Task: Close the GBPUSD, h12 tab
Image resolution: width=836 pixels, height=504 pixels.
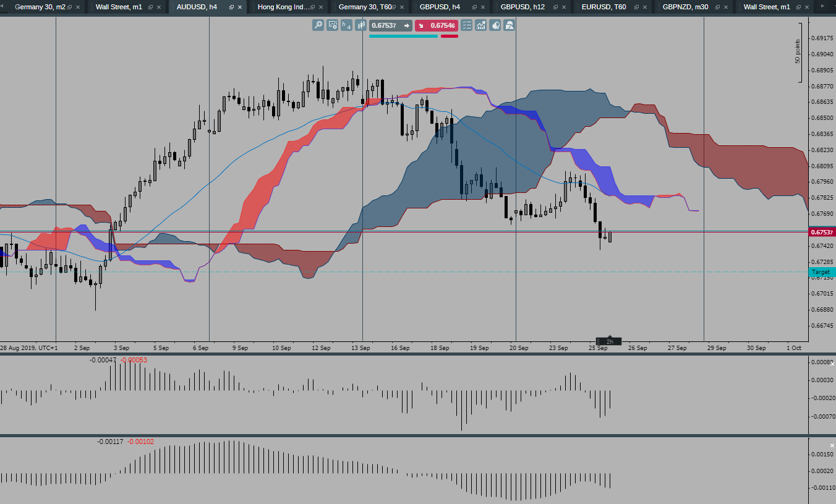Action: click(564, 7)
